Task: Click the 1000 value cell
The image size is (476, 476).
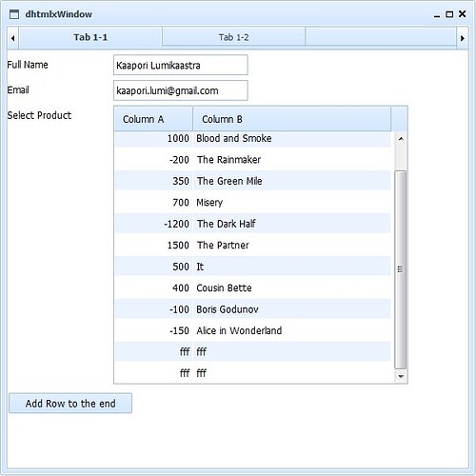Action: click(x=154, y=138)
